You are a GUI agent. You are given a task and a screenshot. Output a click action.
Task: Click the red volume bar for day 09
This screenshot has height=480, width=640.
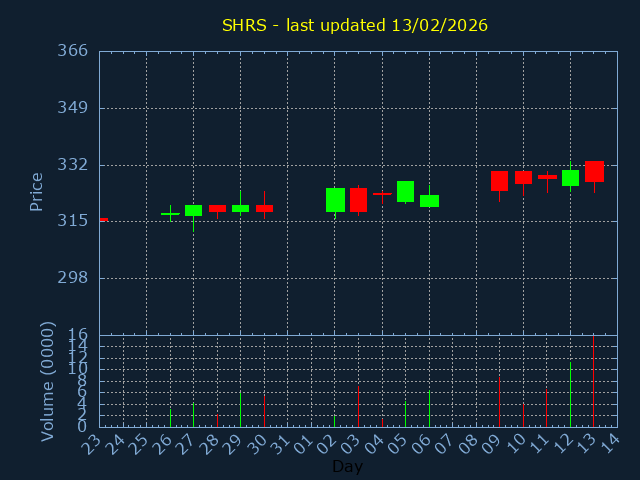point(499,402)
